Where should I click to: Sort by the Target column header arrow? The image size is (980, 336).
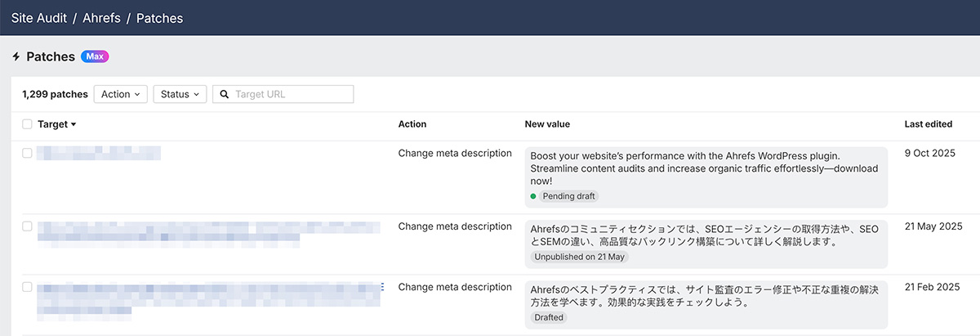pyautogui.click(x=73, y=124)
